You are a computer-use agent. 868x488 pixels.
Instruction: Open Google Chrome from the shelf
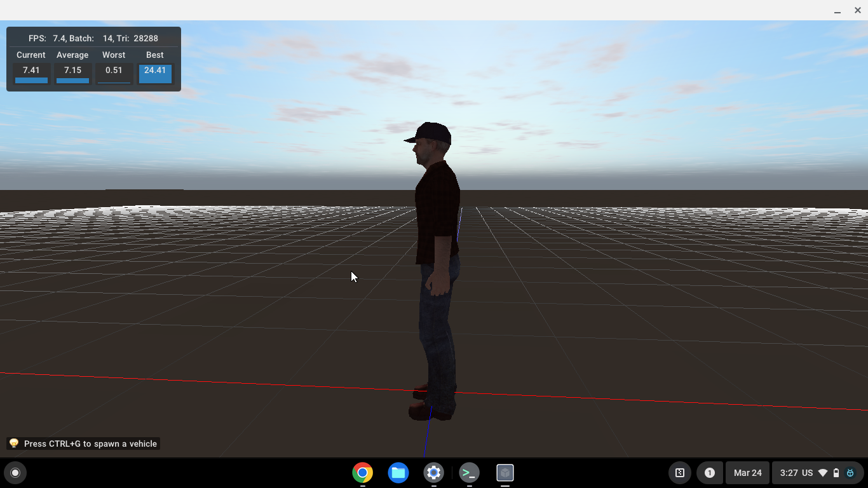363,473
